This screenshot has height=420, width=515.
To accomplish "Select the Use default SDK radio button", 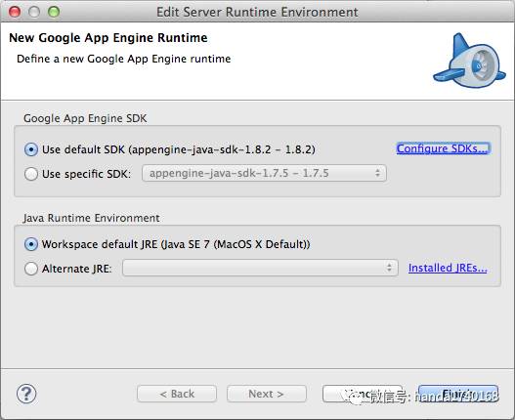I will click(31, 149).
